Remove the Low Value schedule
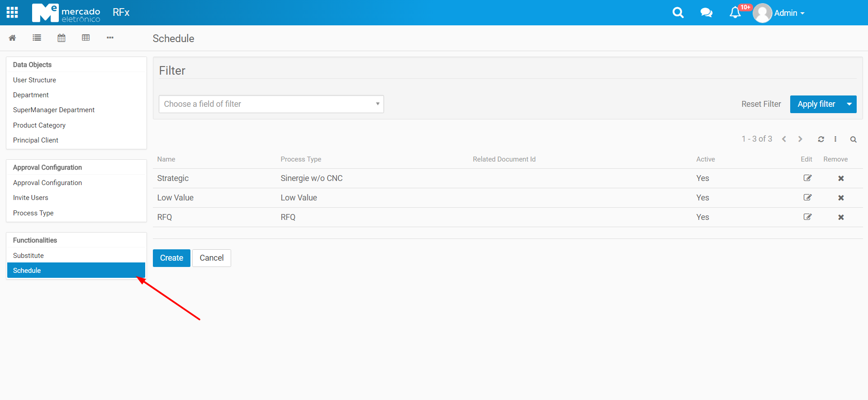868x400 pixels. pyautogui.click(x=841, y=198)
